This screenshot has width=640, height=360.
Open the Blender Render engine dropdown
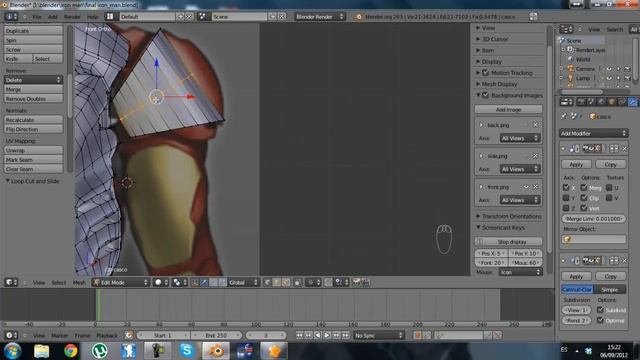click(x=320, y=16)
